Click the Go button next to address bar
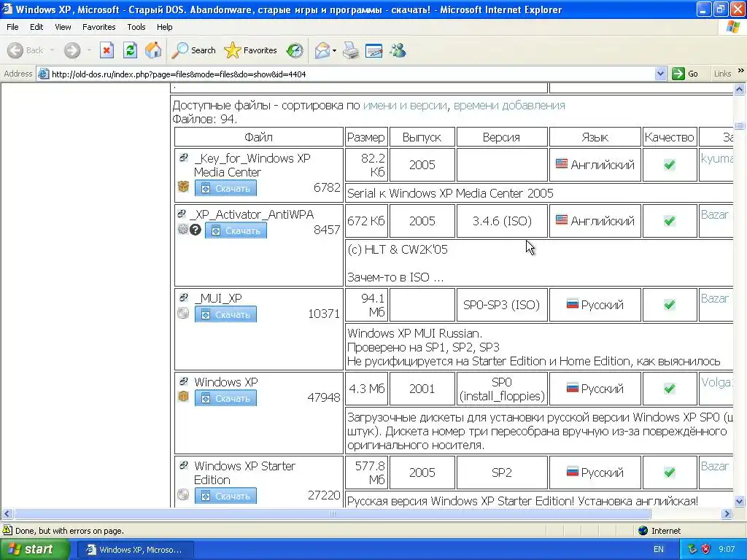Viewport: 747px width, 560px height. [685, 74]
